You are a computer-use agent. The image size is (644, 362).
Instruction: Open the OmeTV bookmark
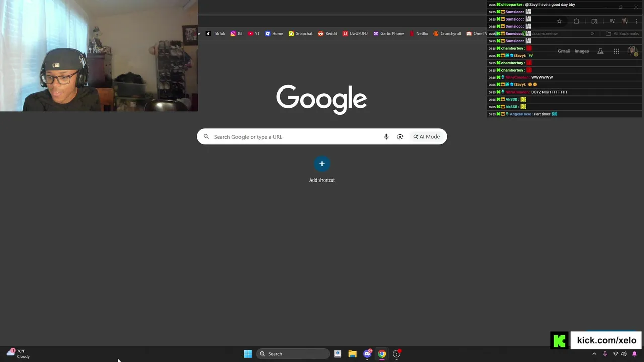(x=476, y=34)
